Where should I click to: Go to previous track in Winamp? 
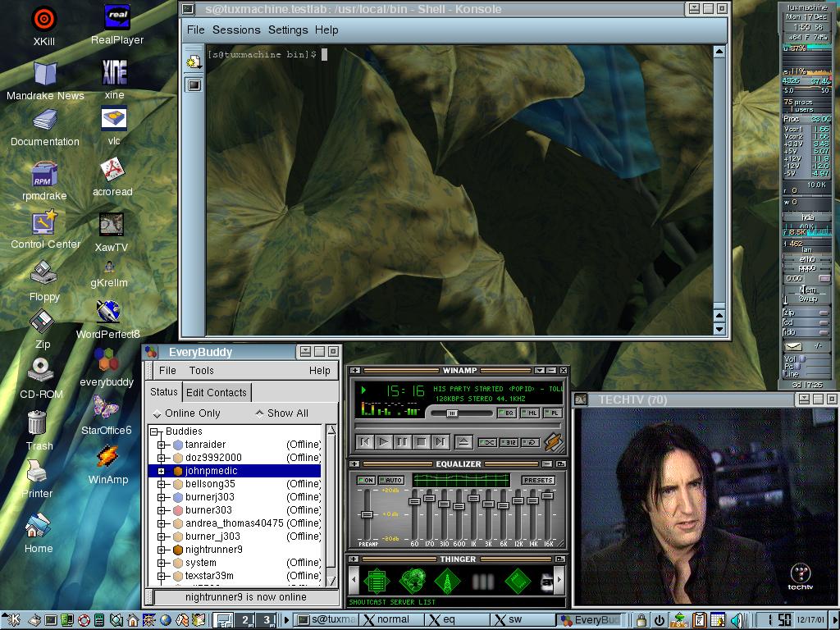pos(365,442)
